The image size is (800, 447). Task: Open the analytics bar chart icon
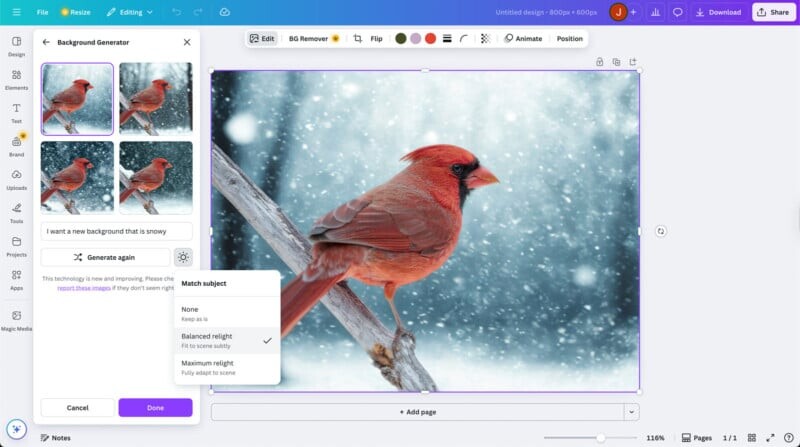[655, 12]
